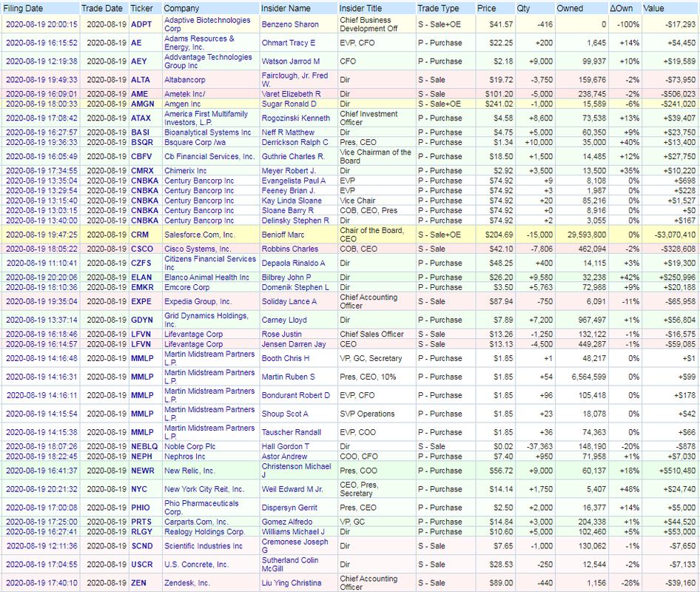Viewport: 700px width, 592px height.
Task: Open CSCO ticker link
Action: pos(142,249)
